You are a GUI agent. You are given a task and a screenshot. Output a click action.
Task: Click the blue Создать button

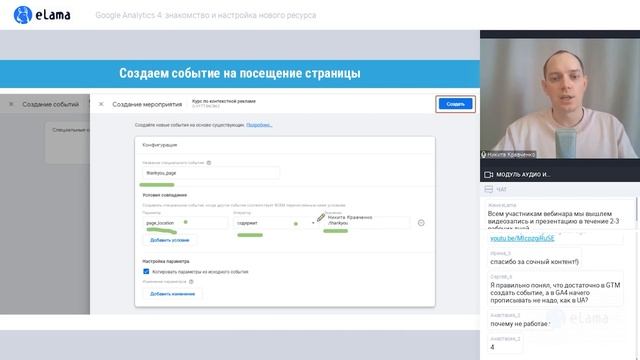pos(456,104)
